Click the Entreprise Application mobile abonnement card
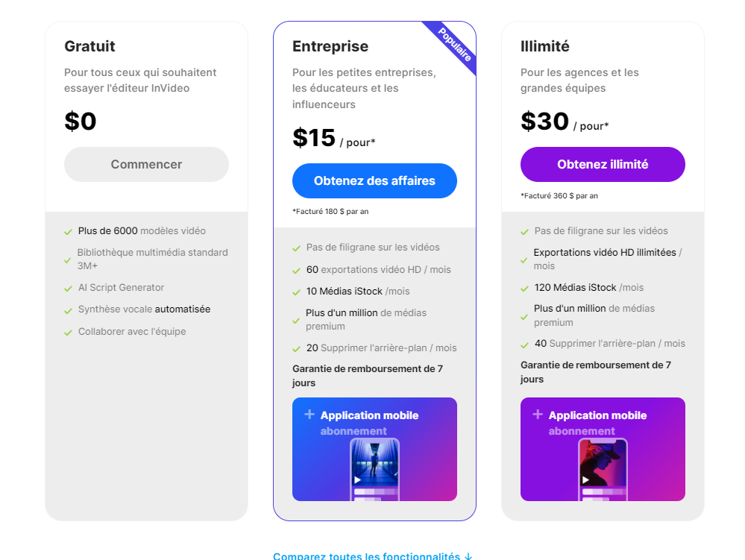 [374, 450]
